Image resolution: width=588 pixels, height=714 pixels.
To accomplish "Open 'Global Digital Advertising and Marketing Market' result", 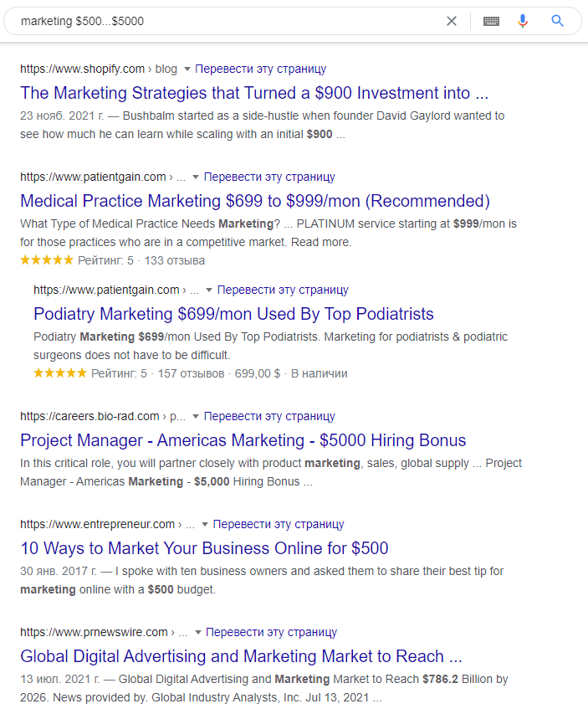I will (x=241, y=656).
